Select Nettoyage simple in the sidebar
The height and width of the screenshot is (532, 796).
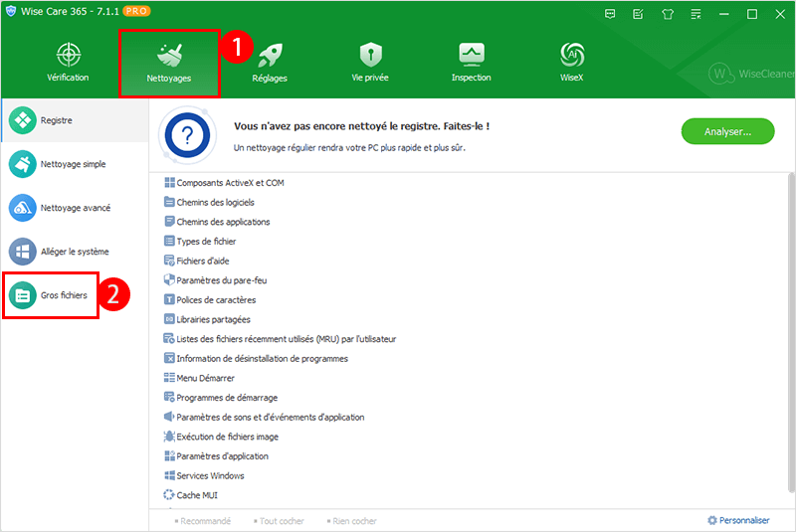[x=75, y=164]
